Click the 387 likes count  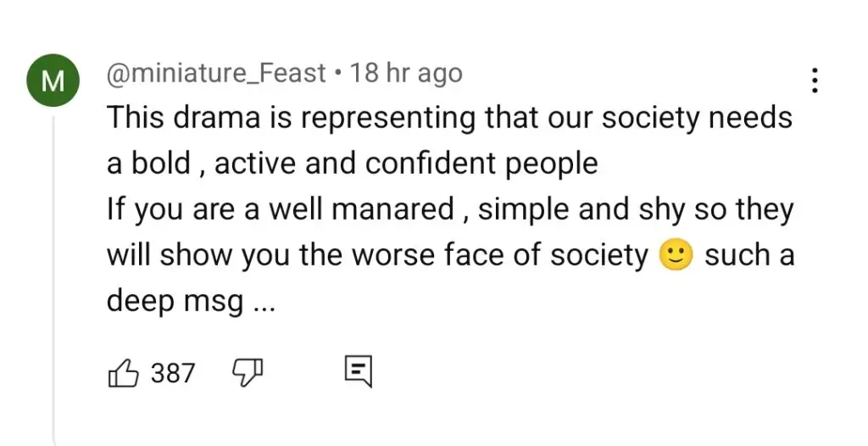click(173, 373)
